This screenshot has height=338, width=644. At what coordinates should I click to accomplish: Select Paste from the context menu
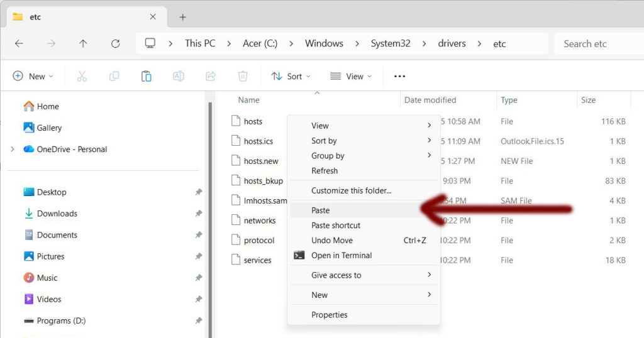coord(320,210)
